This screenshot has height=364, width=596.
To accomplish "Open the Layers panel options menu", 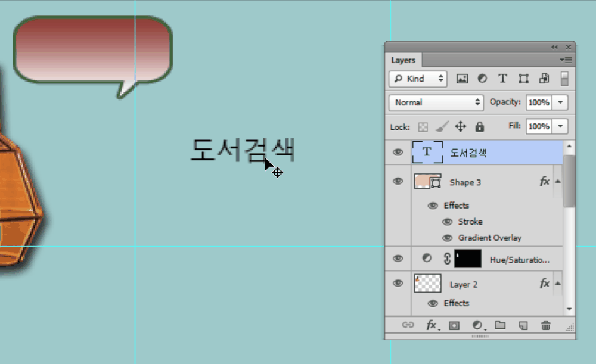I will (x=566, y=60).
